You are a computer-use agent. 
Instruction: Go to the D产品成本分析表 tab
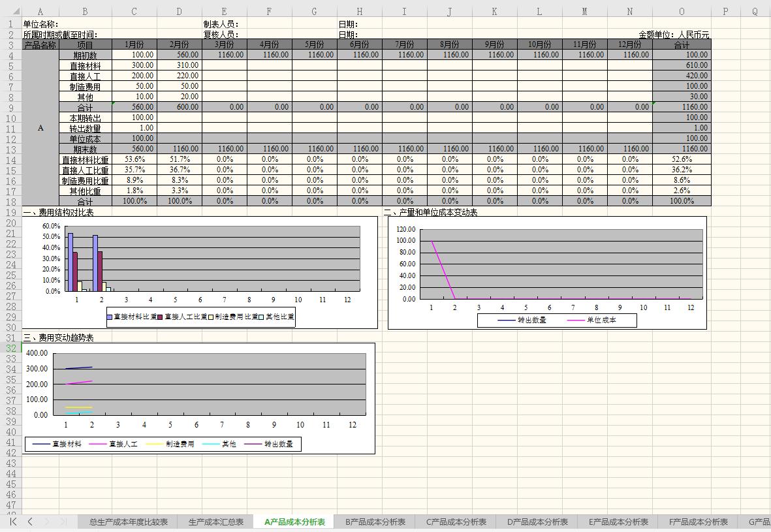(537, 522)
